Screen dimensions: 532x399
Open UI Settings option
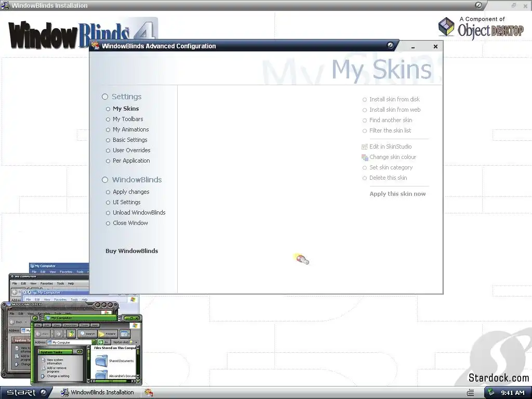126,202
